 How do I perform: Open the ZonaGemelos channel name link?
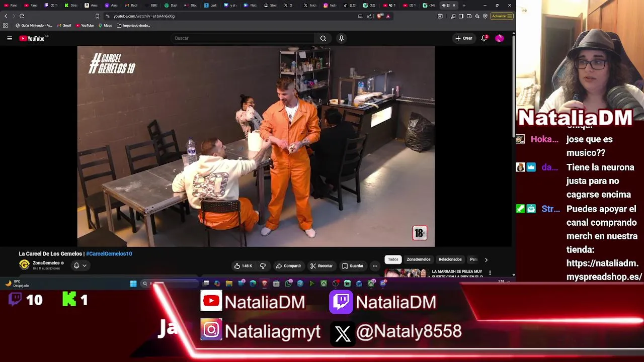click(x=46, y=263)
